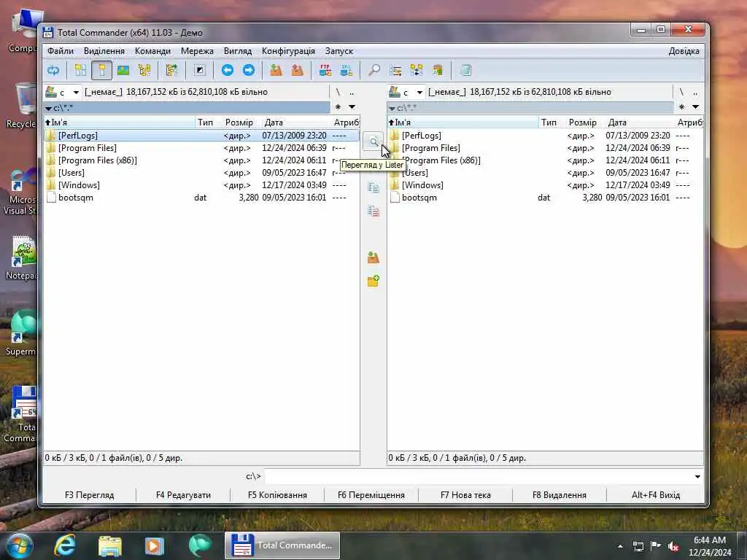Screen dimensions: 747x560
Task: Click the toolbar icon left of Notepad
Action: coord(438,71)
